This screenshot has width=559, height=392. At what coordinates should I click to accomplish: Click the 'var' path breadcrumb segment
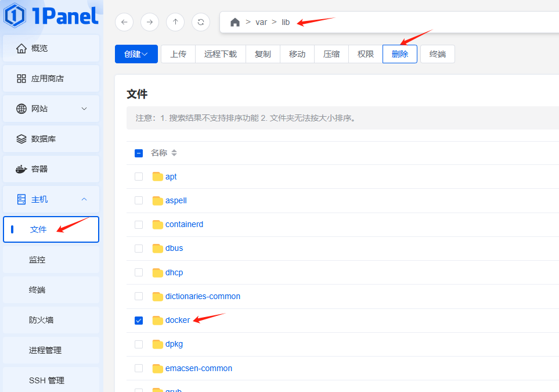coord(261,22)
